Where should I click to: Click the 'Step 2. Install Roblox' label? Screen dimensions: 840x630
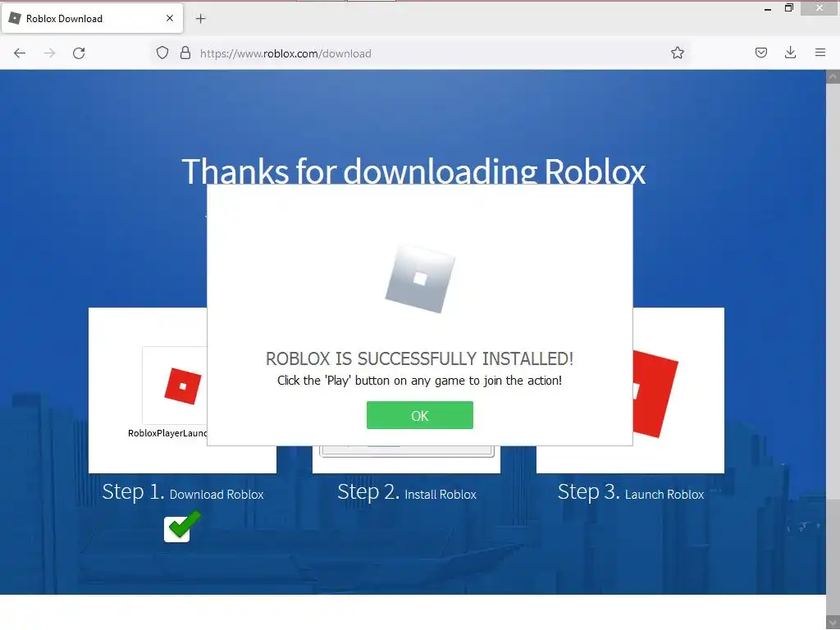coord(407,492)
